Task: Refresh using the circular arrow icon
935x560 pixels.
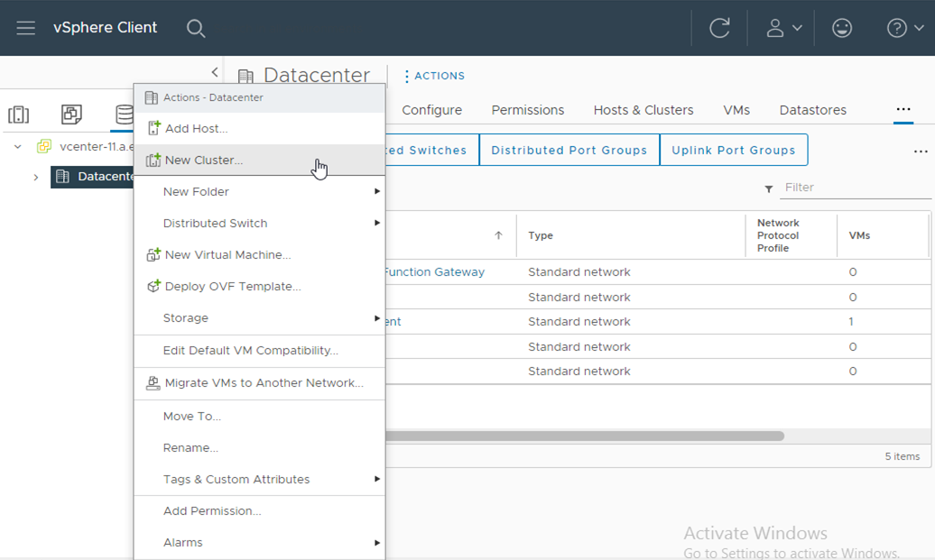Action: pos(719,28)
